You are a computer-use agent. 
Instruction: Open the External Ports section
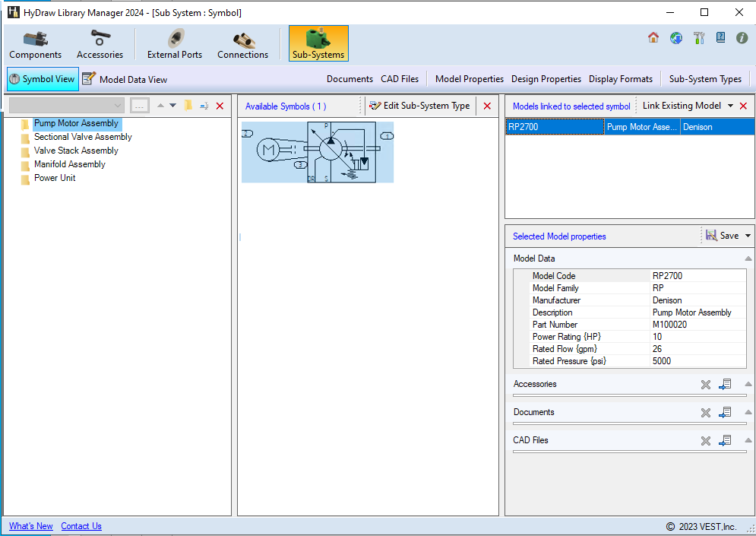[175, 44]
